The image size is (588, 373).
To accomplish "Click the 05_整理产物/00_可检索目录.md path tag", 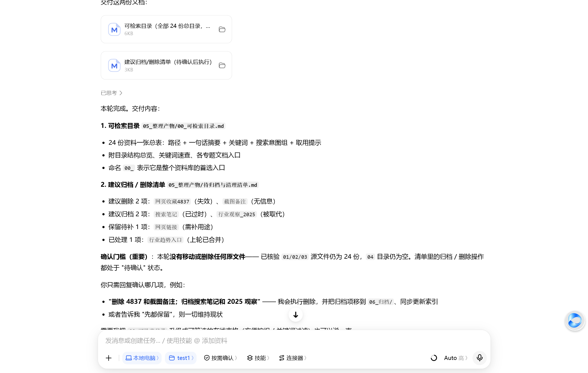I will click(x=183, y=126).
